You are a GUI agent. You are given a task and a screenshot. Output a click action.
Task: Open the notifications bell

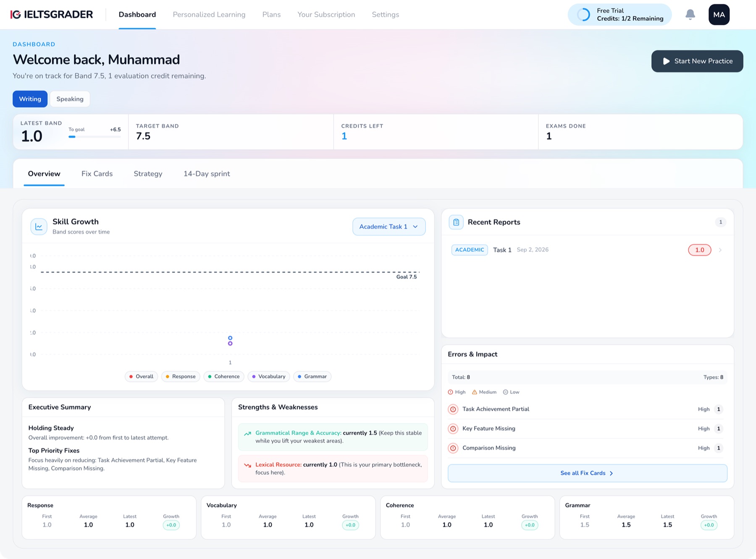[690, 15]
